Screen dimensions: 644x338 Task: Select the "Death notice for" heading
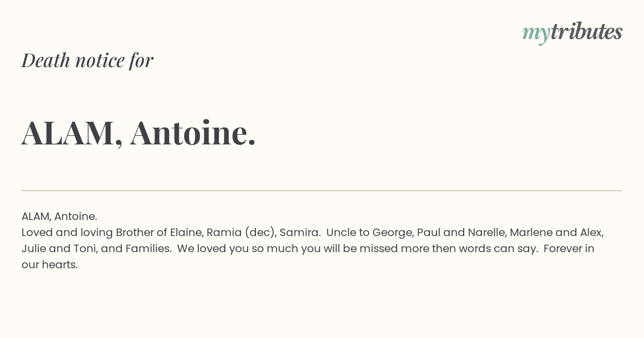pos(87,60)
